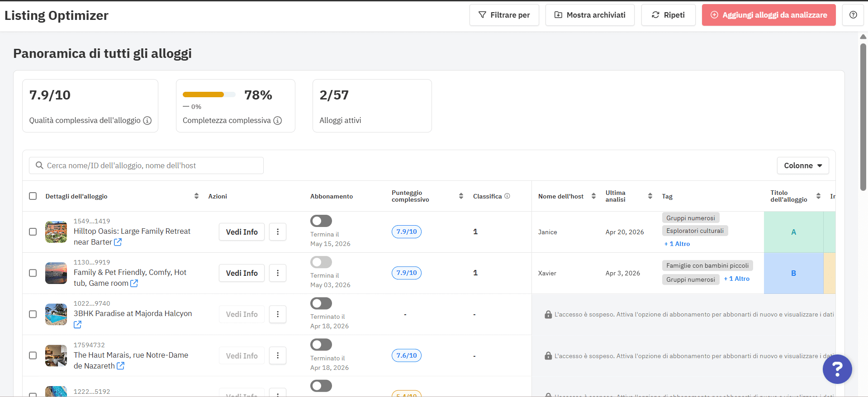This screenshot has height=397, width=868.
Task: Click the Family & Pet Friendly listing thumbnail
Action: click(x=56, y=273)
